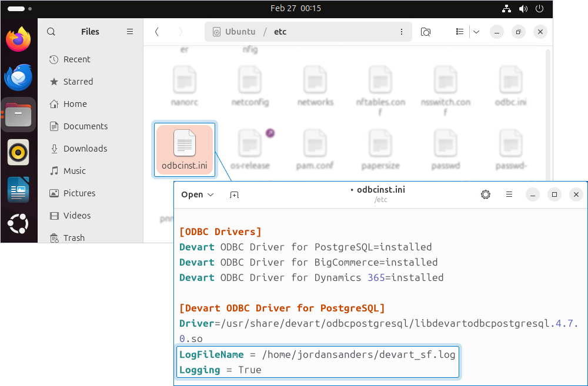Viewport: 588px width, 386px height.
Task: Open the Open button dropdown in text editor
Action: pyautogui.click(x=197, y=194)
